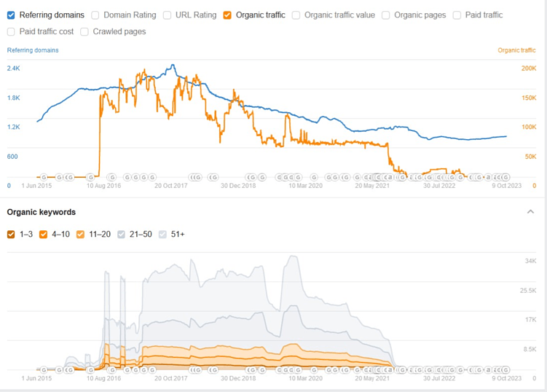Click the '200K' organic traffic axis value
Screen dimensions: 547x392
pos(529,68)
